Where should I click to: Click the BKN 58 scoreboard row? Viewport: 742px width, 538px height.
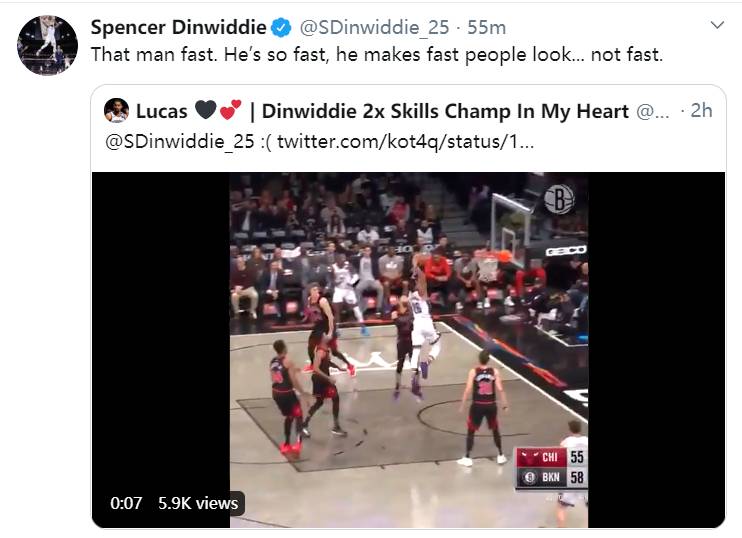[551, 477]
